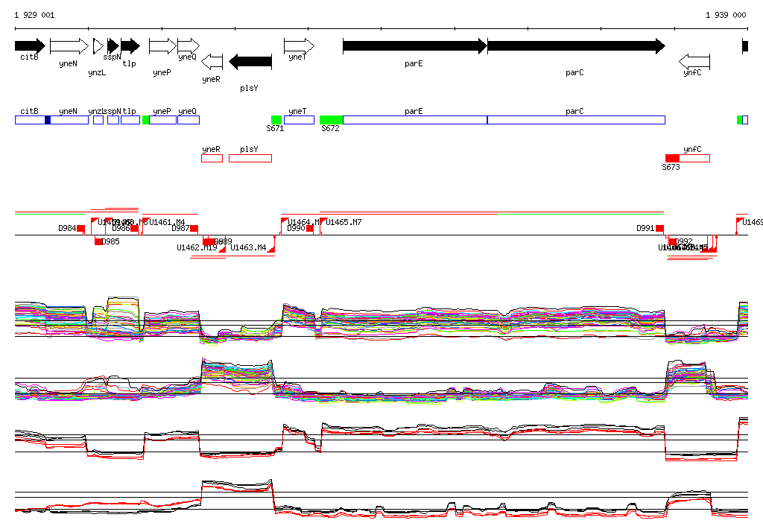
Task: Click the end coordinate 1 939 000
Action: [x=726, y=15]
